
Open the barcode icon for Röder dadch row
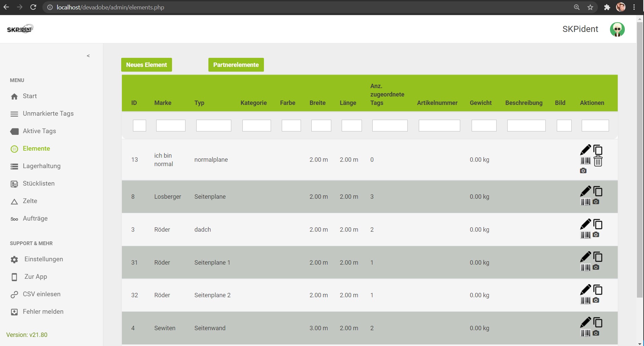(585, 235)
